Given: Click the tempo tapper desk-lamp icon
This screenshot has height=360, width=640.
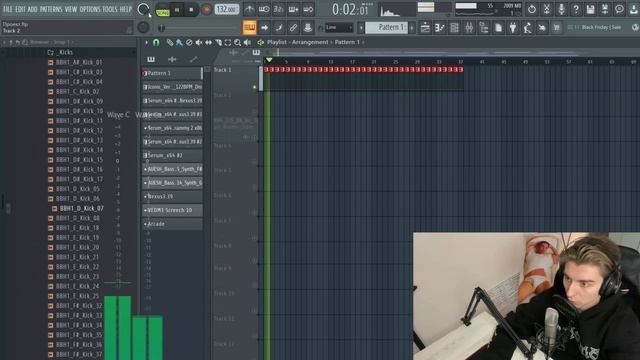Looking at the screenshot, I should (527, 28).
